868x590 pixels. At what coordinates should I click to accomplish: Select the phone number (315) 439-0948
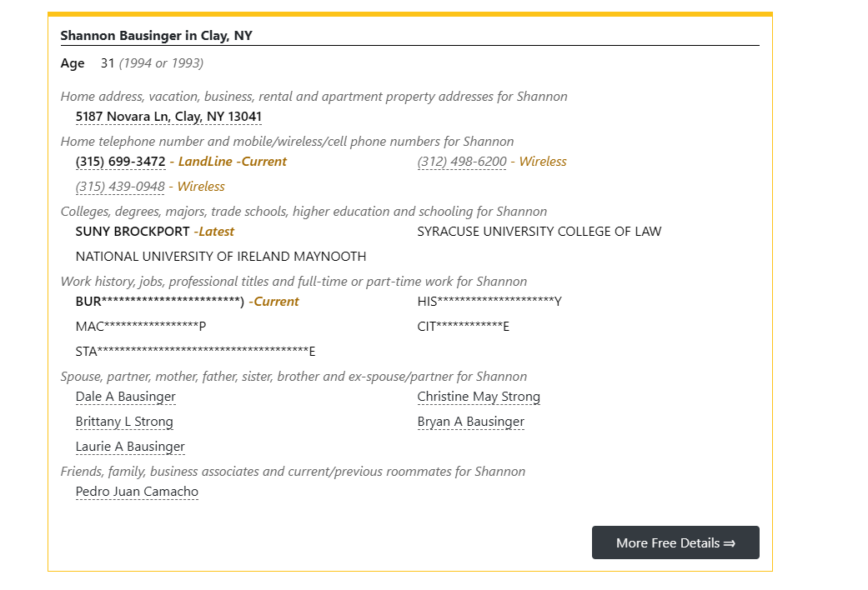(x=120, y=187)
